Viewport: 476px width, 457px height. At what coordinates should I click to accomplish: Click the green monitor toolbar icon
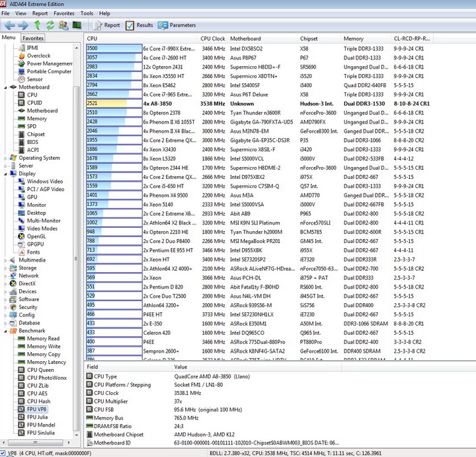coord(77,25)
